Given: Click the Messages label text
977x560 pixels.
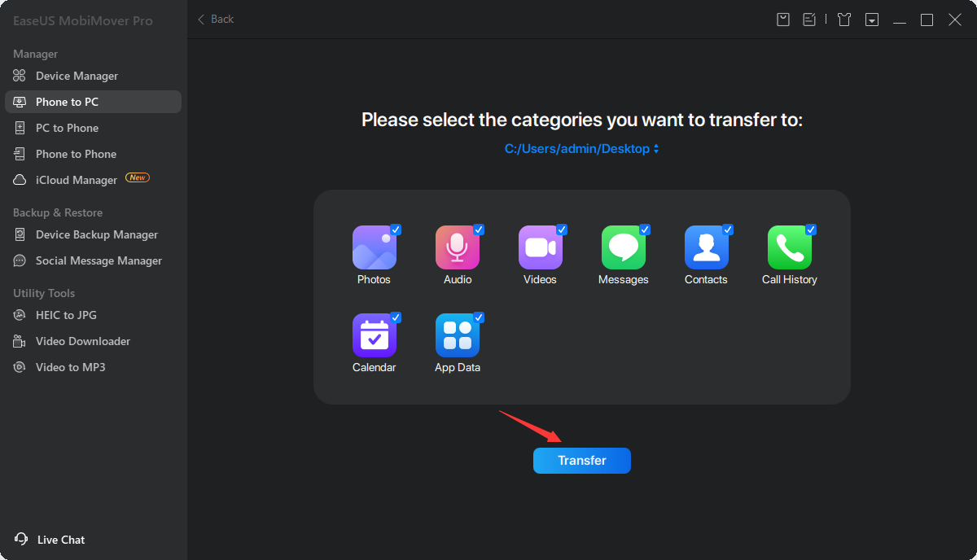Looking at the screenshot, I should [x=624, y=279].
